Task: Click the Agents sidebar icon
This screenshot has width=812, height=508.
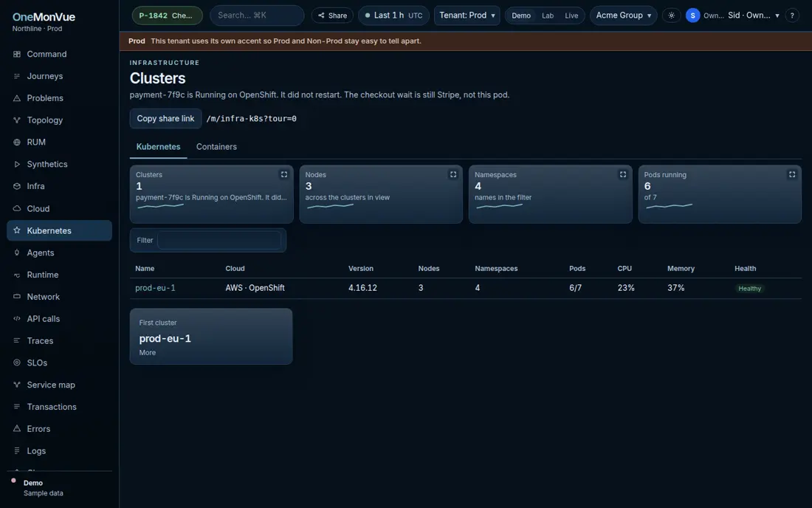Action: [x=16, y=253]
